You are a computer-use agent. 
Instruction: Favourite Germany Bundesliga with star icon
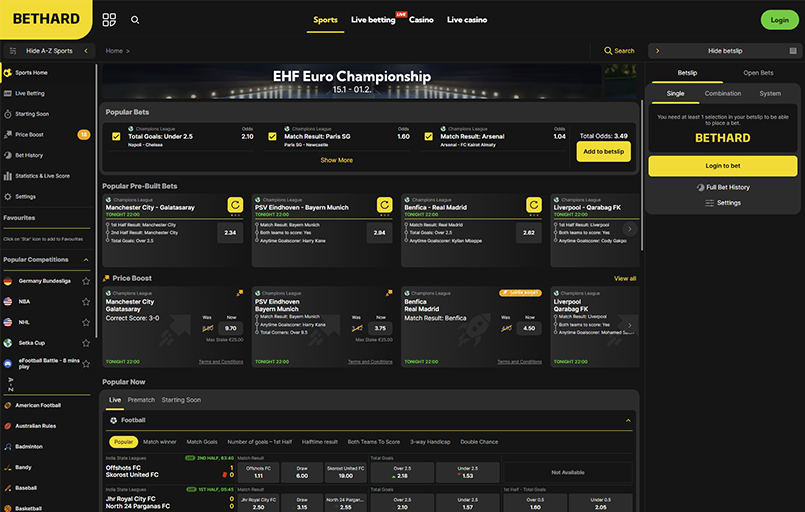(x=86, y=281)
